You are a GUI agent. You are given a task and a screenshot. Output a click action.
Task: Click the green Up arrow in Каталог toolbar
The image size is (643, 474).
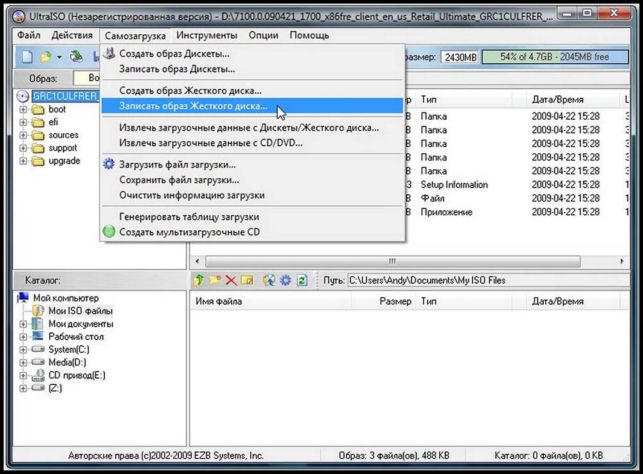click(x=199, y=280)
